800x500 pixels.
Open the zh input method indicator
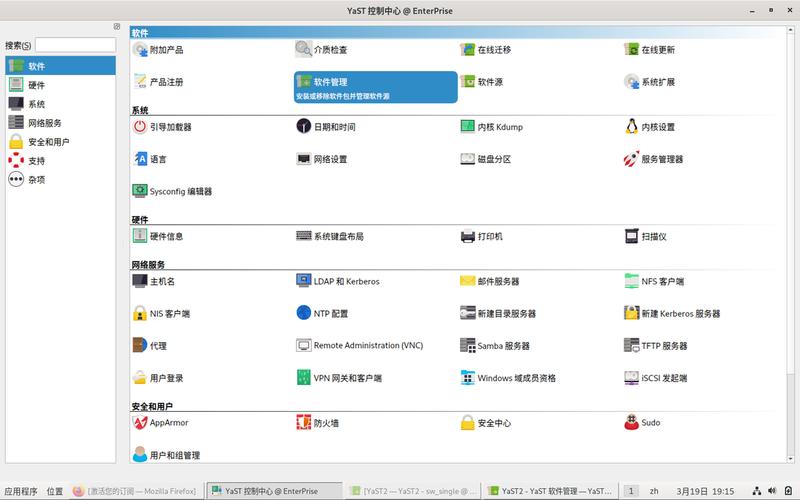[654, 491]
